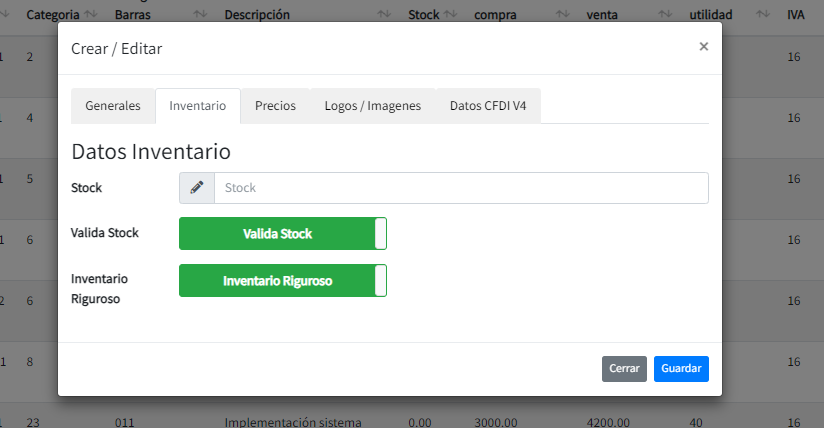
Task: Go to Logos / Imagenes tab
Action: point(373,106)
